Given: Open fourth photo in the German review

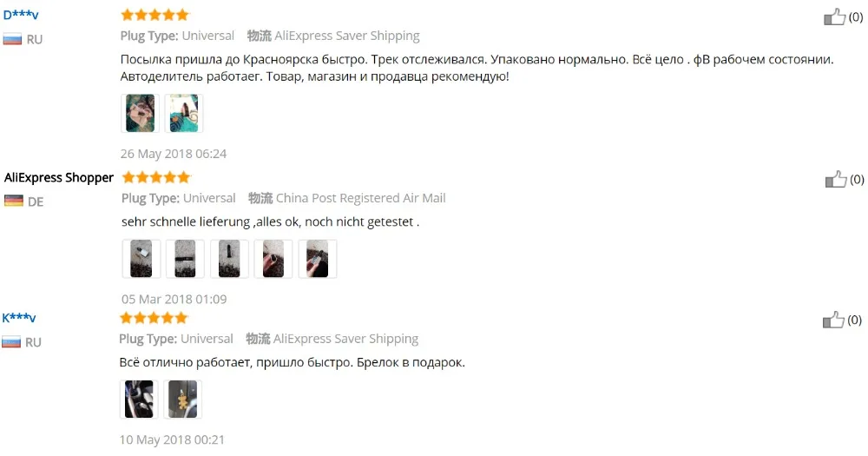Looking at the screenshot, I should coord(273,259).
